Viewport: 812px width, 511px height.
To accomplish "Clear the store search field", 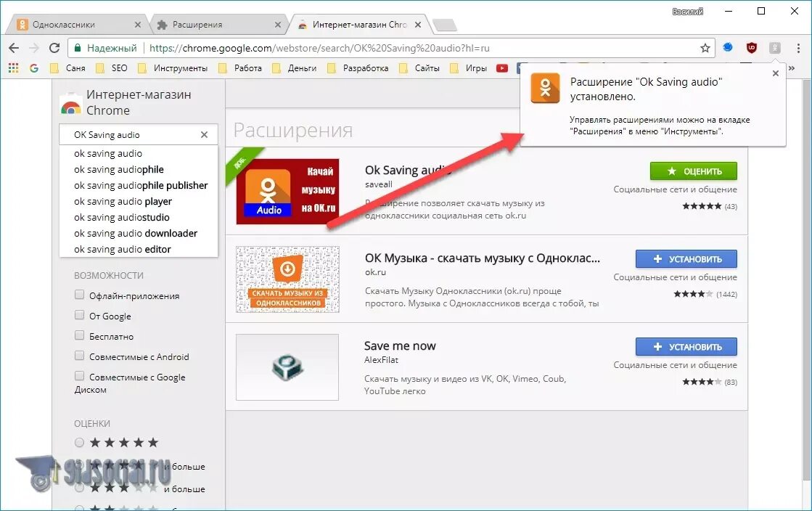I will (x=204, y=135).
